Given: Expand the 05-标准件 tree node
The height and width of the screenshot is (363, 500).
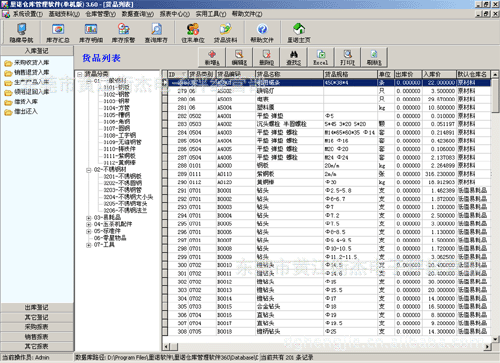Looking at the screenshot, I should (x=89, y=231).
